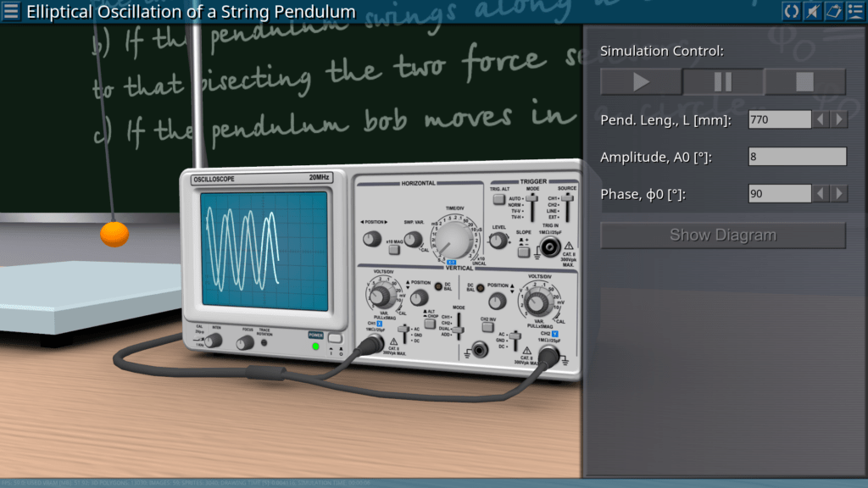
Task: Toggle the mute sound icon
Action: (812, 11)
